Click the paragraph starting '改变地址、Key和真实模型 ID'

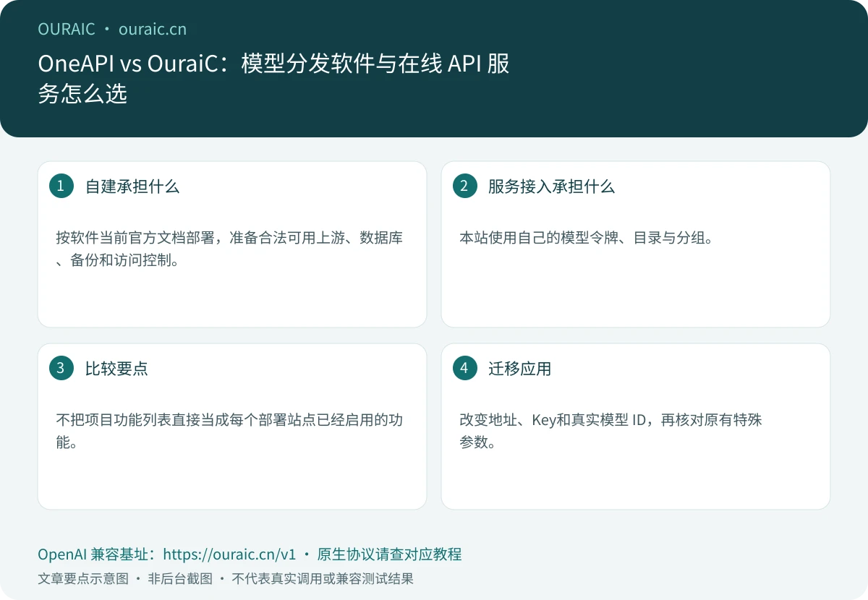click(x=610, y=431)
